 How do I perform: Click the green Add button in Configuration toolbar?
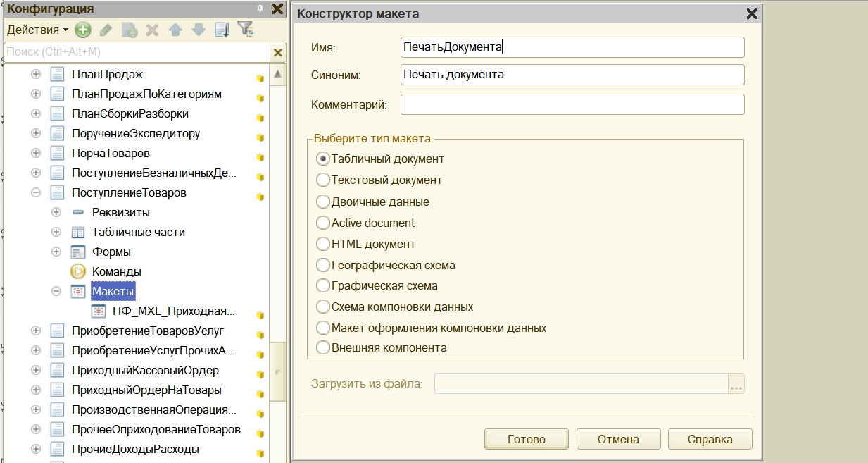click(x=83, y=30)
